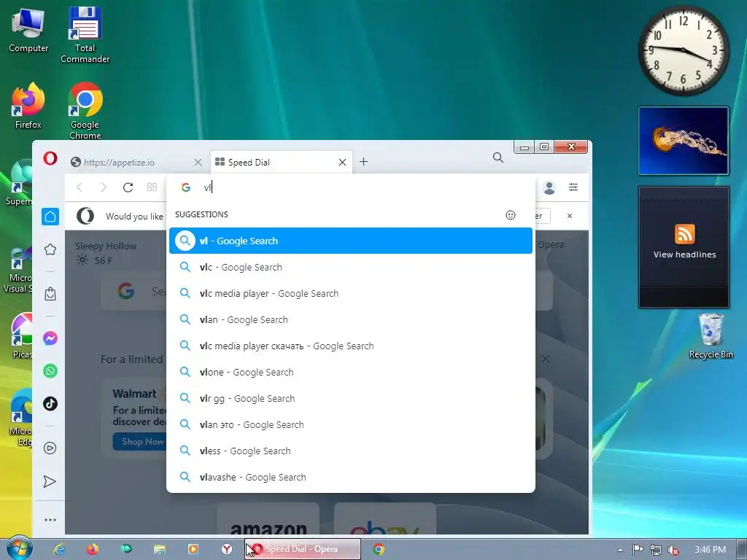Open TikTok in Opera sidebar
The height and width of the screenshot is (560, 747).
[x=50, y=404]
